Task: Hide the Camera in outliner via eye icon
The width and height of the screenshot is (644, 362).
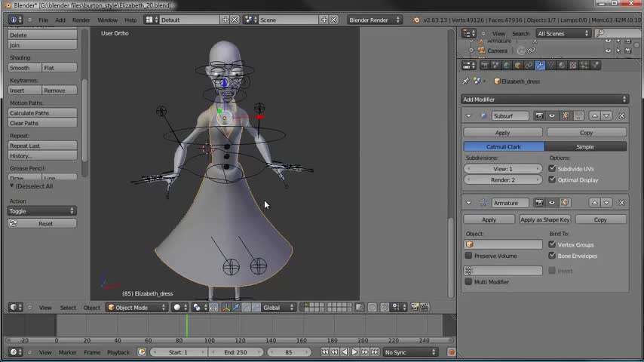Action: tap(608, 51)
